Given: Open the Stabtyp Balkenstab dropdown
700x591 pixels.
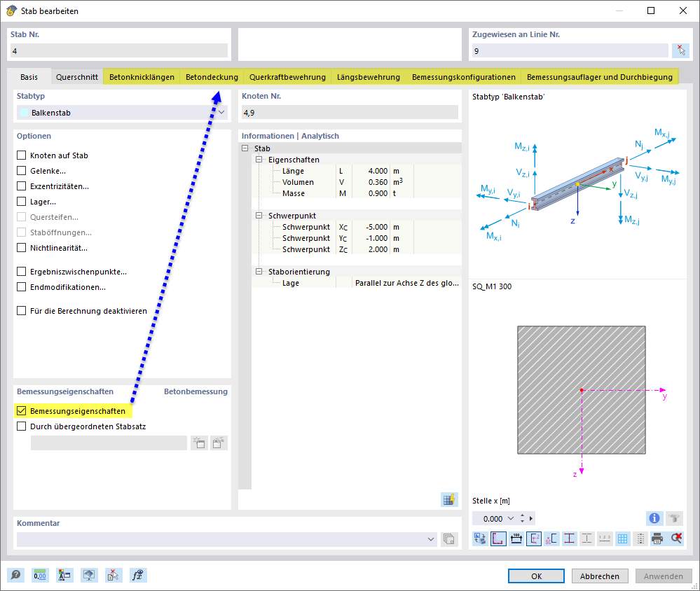Looking at the screenshot, I should [123, 113].
